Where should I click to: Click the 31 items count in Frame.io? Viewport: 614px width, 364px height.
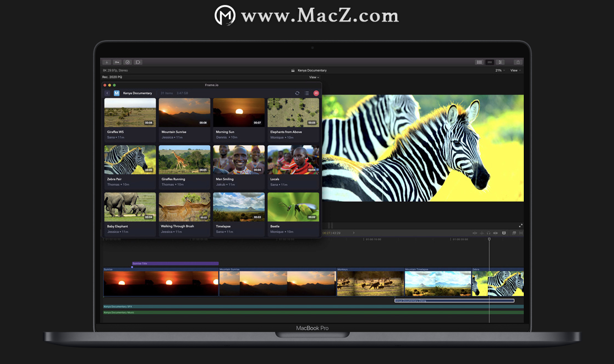click(167, 93)
